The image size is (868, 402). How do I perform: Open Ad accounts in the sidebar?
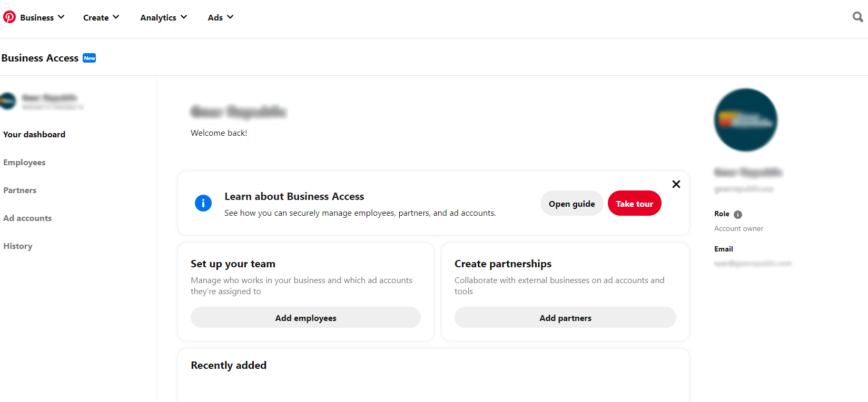click(27, 218)
